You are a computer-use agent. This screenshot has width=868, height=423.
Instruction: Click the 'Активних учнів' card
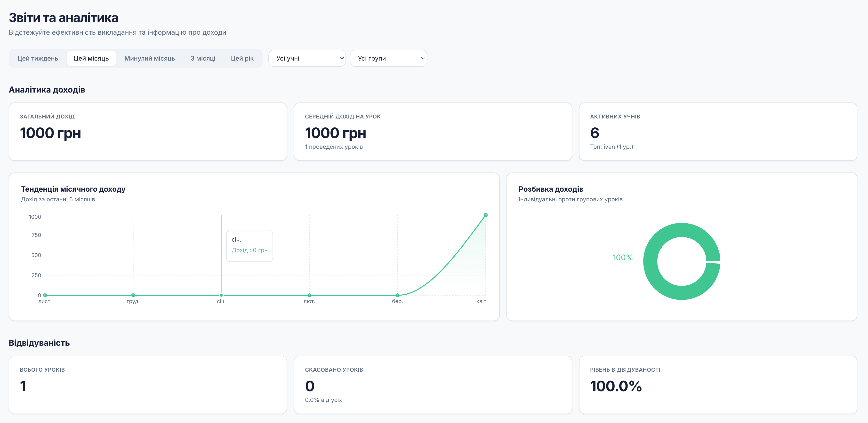(718, 132)
